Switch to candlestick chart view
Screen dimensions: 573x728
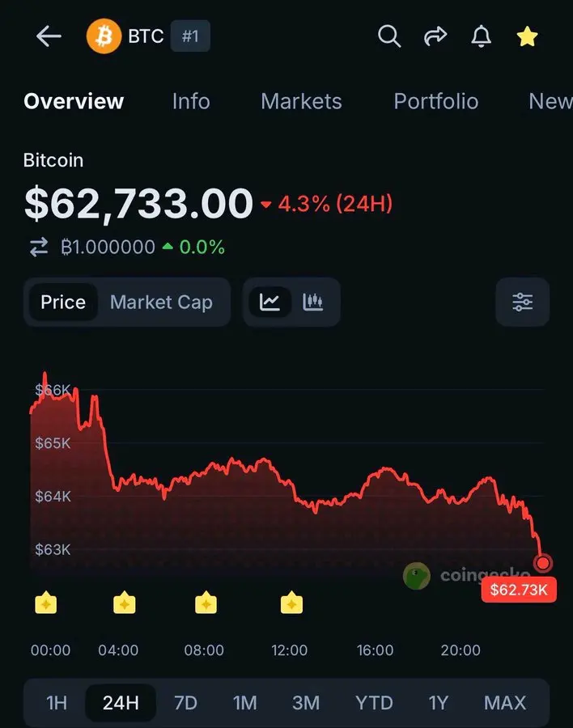pyautogui.click(x=312, y=303)
